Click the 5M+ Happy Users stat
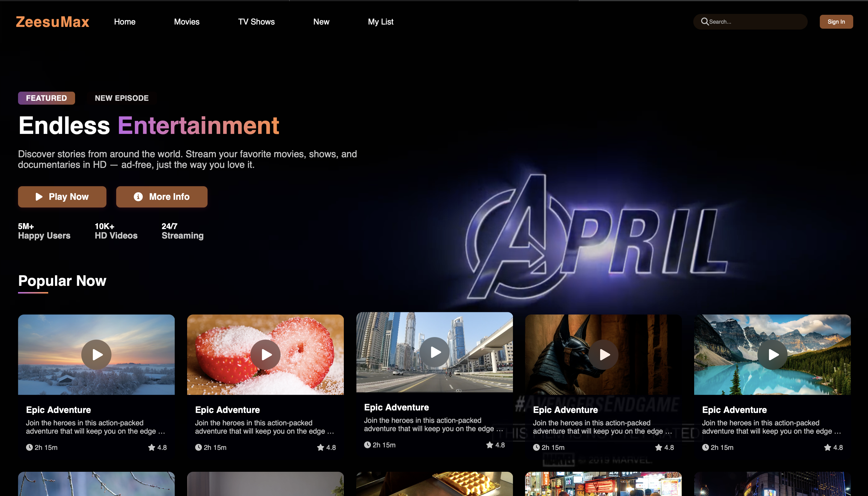The image size is (868, 496). 44,231
